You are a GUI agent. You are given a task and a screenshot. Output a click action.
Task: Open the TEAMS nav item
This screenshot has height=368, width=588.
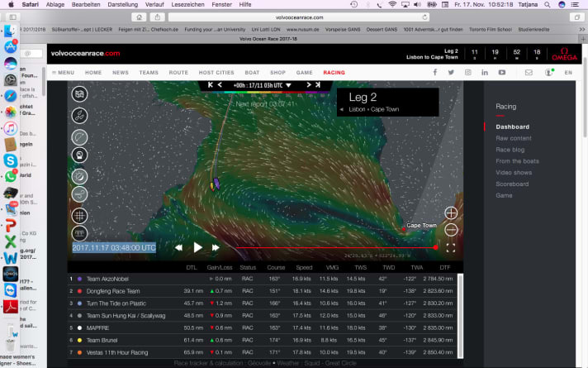click(149, 73)
